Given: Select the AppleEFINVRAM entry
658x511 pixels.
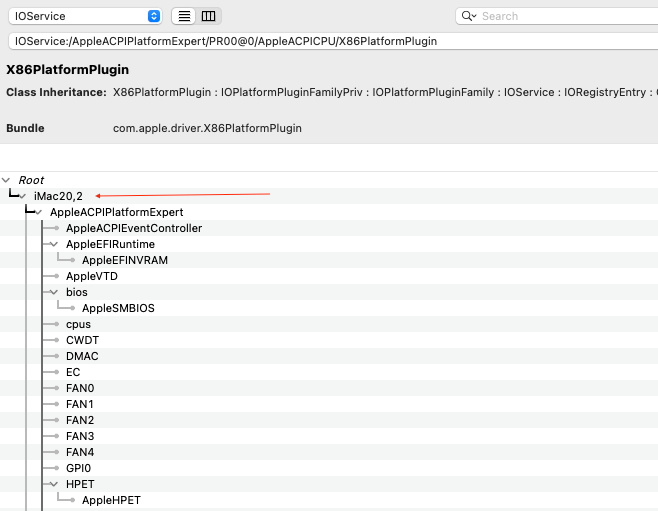Looking at the screenshot, I should (125, 260).
